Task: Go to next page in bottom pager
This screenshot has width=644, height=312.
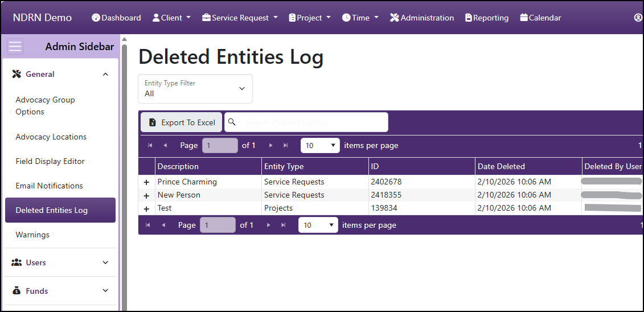Action: [269, 225]
